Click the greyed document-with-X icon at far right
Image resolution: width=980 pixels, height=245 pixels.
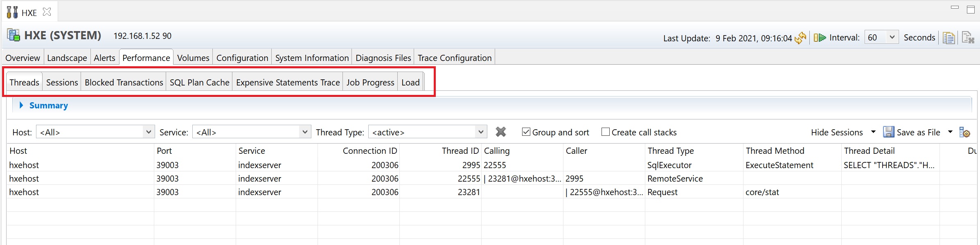pos(968,38)
